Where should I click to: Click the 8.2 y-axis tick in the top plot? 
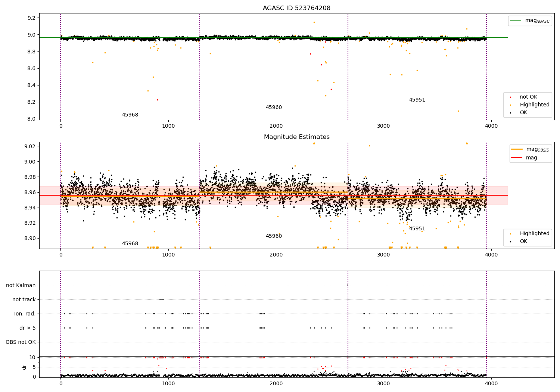coord(31,102)
